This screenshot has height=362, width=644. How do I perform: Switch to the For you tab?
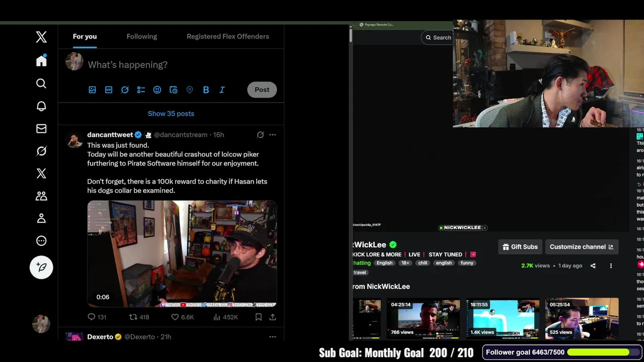85,36
